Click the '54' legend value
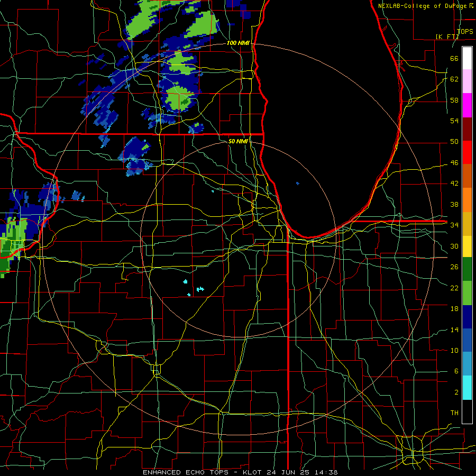 pos(454,121)
